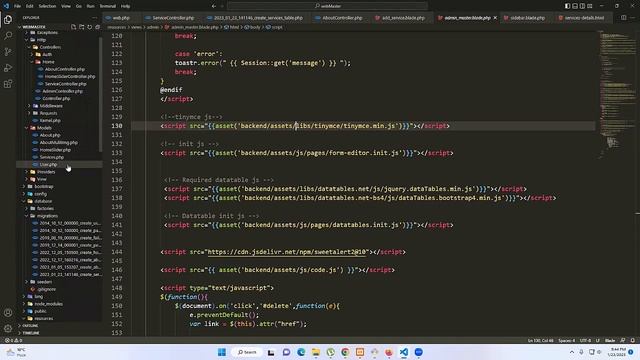The width and height of the screenshot is (640, 360).
Task: Open Microsoft Edge from the taskbar
Action: 301,352
